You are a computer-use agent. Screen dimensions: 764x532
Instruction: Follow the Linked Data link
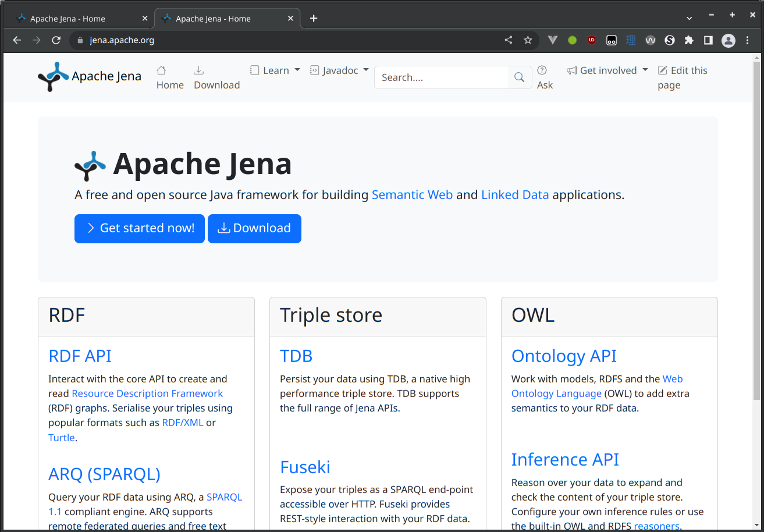click(515, 195)
